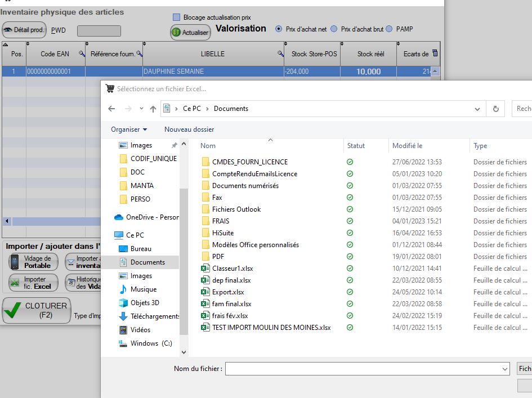The image size is (532, 398).
Task: Click the Détail prod. eye button
Action: coord(24,30)
